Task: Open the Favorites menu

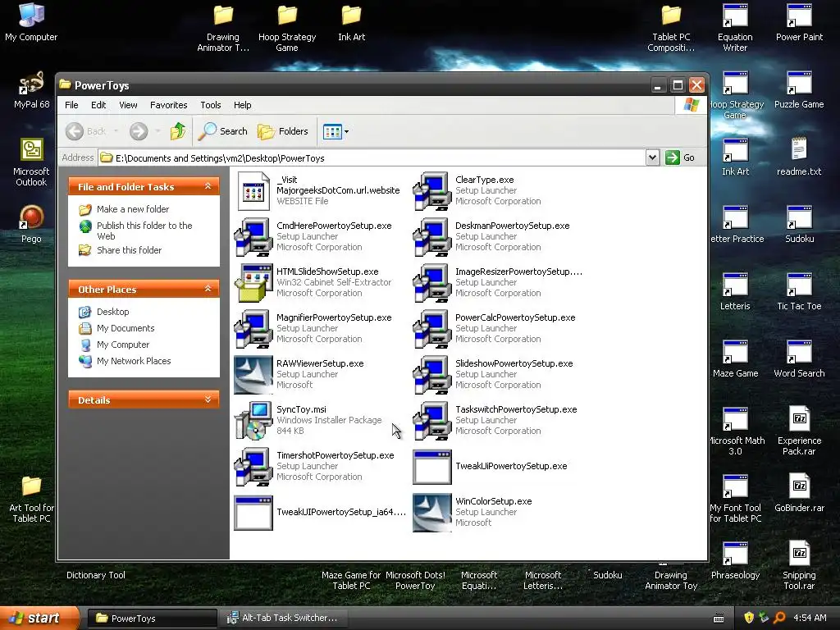Action: 169,105
